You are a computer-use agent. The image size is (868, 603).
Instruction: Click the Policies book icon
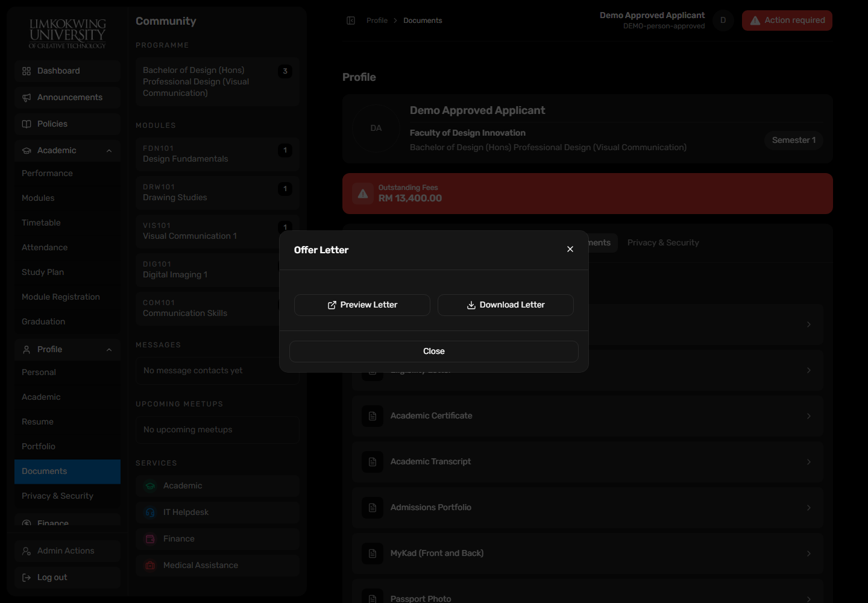[27, 124]
